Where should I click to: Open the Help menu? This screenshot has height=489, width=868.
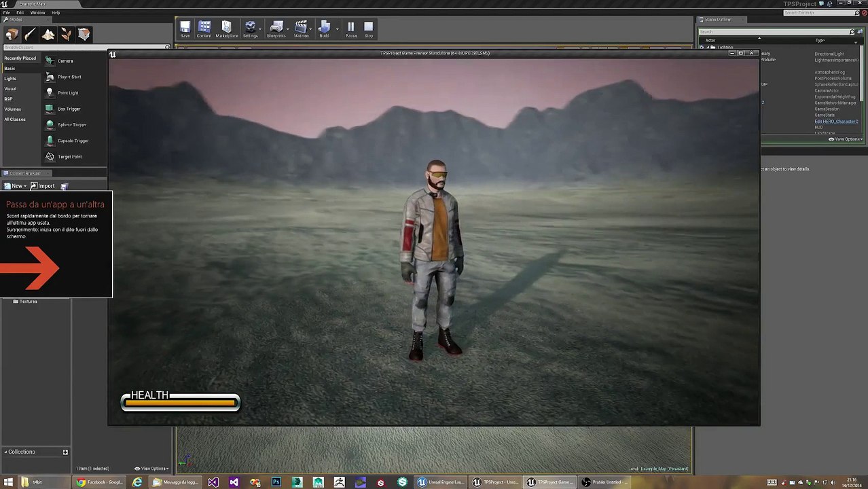point(56,12)
